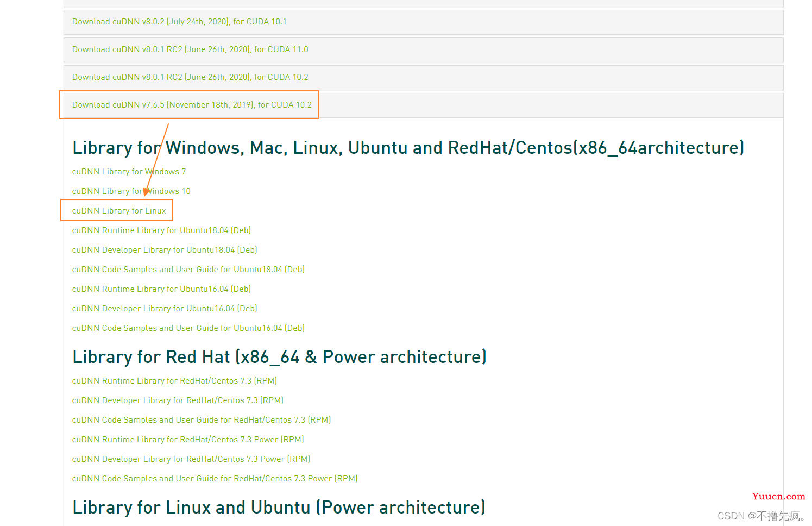812x526 pixels.
Task: Open cuDNN Library for Windows 10 link
Action: (131, 191)
